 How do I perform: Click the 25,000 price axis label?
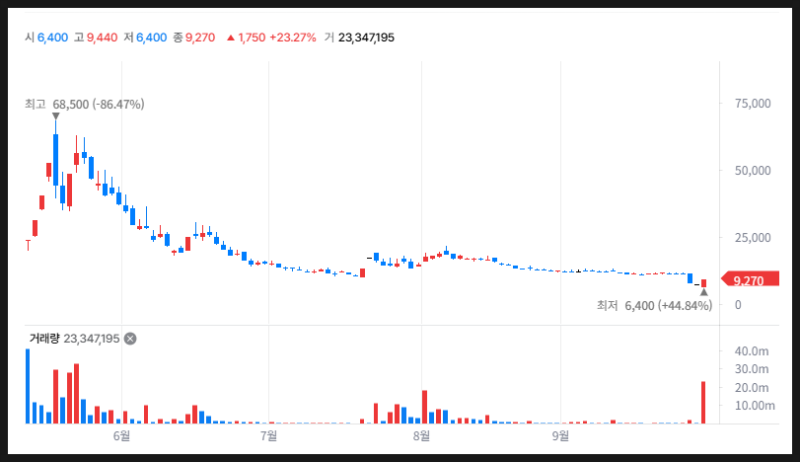pyautogui.click(x=753, y=238)
